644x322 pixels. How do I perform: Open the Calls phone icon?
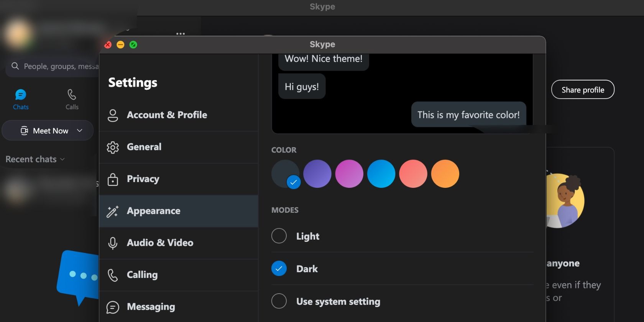tap(72, 95)
